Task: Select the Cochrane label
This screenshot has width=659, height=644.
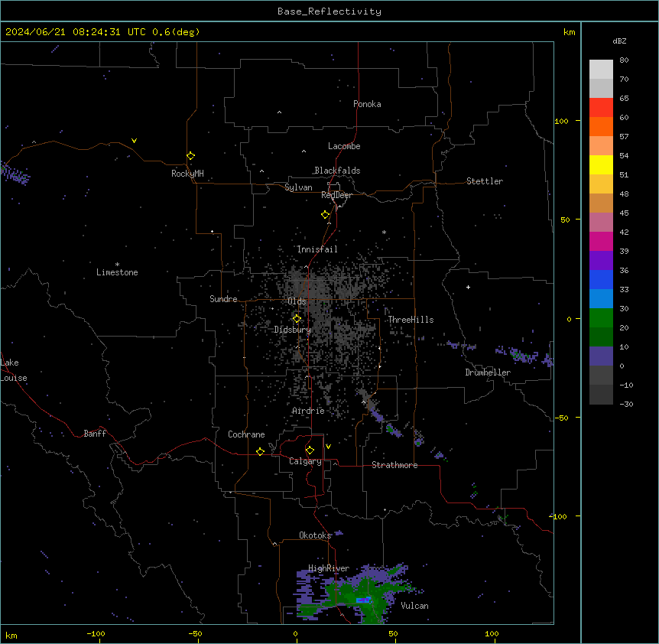Action: tap(246, 434)
